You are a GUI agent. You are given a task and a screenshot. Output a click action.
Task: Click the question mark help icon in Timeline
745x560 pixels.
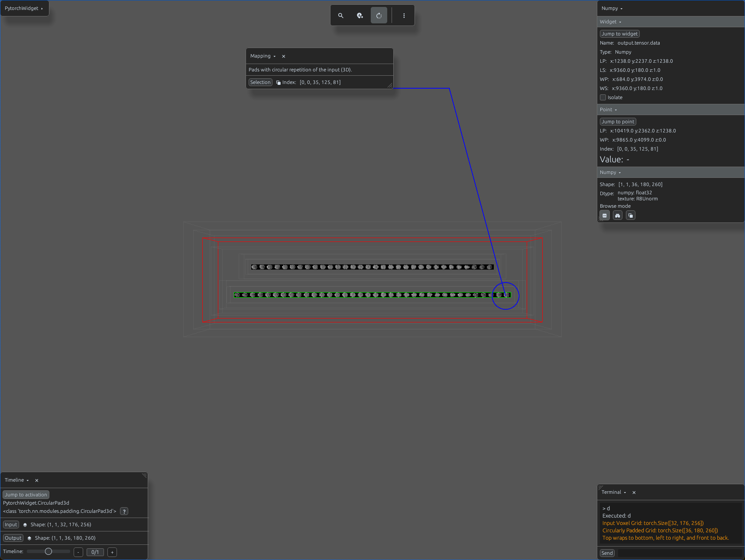coord(124,512)
